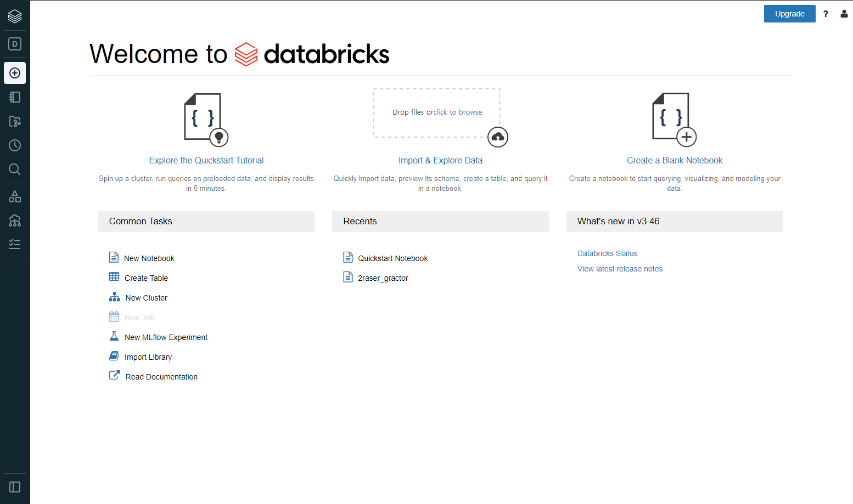Open Explore the Quickstart Tutorial link

(x=206, y=160)
